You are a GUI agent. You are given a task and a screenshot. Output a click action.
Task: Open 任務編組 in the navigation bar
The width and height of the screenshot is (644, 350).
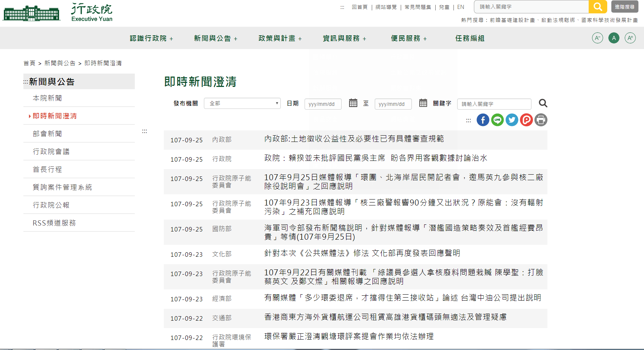pyautogui.click(x=469, y=38)
